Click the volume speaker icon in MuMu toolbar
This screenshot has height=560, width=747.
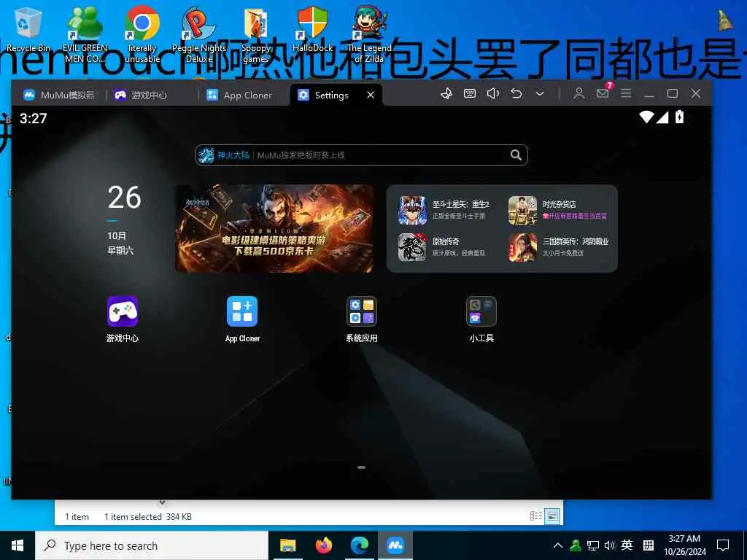tap(493, 93)
